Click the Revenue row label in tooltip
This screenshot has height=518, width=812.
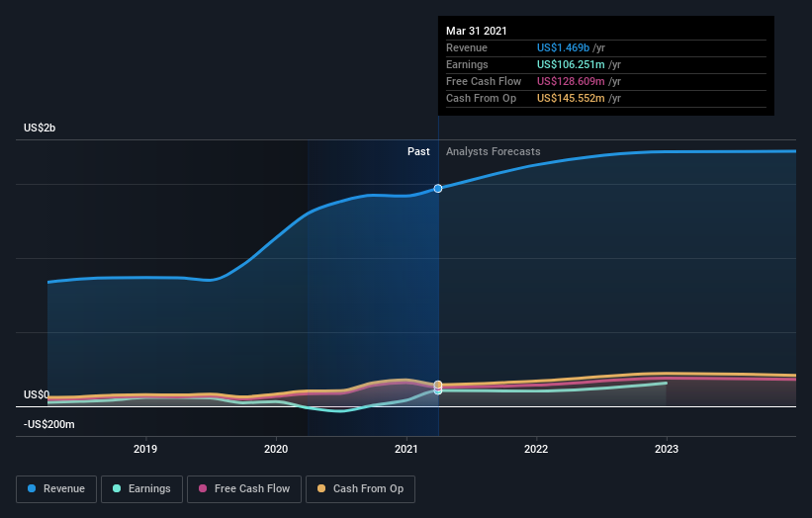pyautogui.click(x=467, y=47)
